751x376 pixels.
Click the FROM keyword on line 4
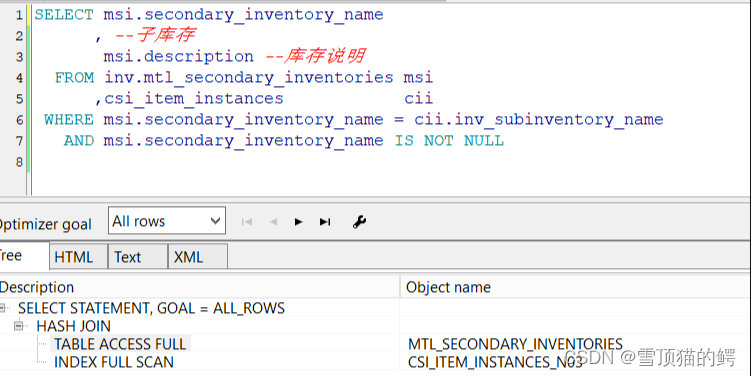(x=74, y=78)
